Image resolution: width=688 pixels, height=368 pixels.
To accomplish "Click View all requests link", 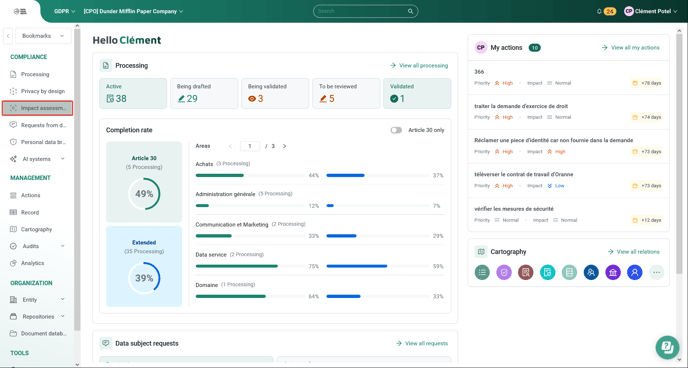I will pos(422,343).
